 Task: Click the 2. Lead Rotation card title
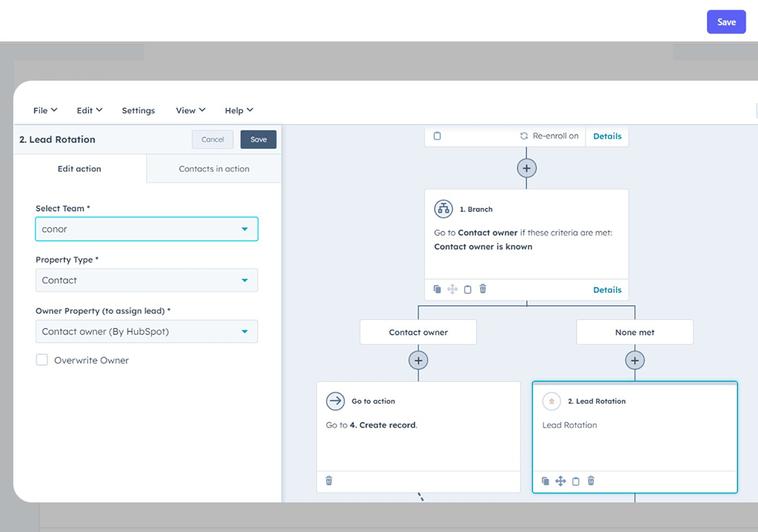[x=597, y=401]
